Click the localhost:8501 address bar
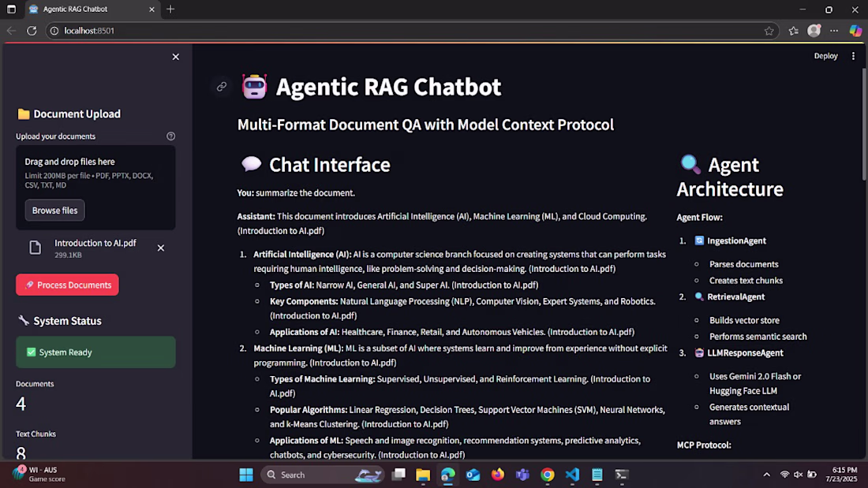This screenshot has width=868, height=488. coord(412,31)
